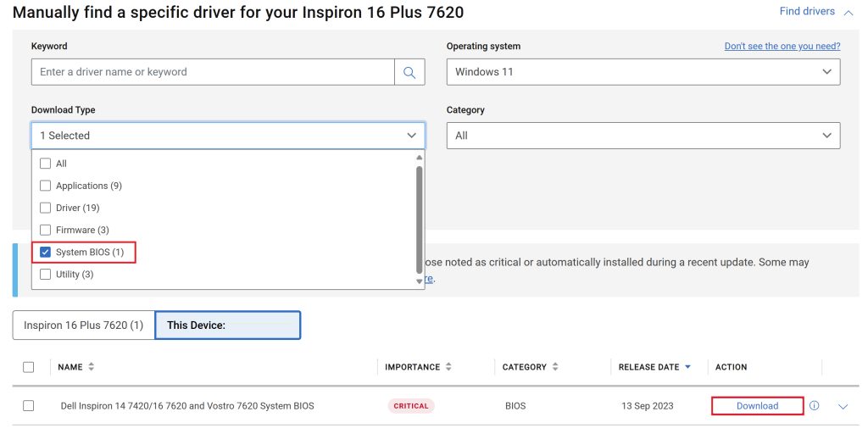
Task: Uncheck the System BIOS checkbox
Action: (46, 252)
